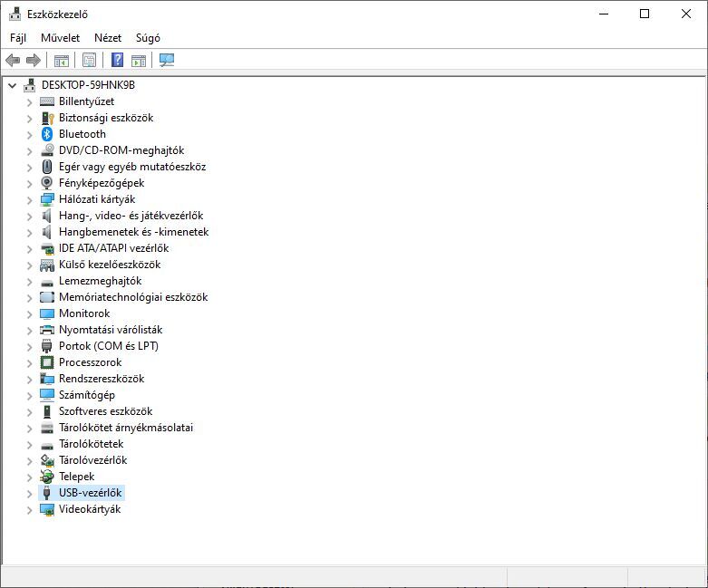Open the Nézet menu
This screenshot has height=588, width=708.
coord(108,38)
